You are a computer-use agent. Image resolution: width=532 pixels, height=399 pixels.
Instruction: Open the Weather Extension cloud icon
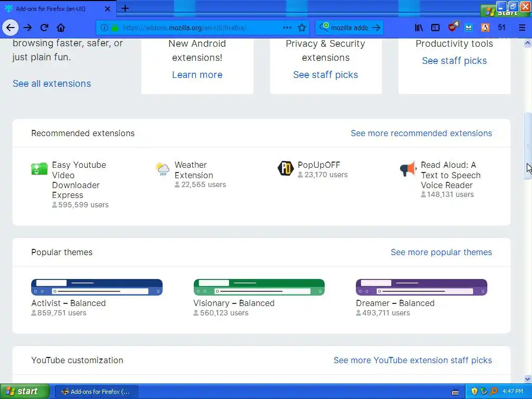click(162, 169)
